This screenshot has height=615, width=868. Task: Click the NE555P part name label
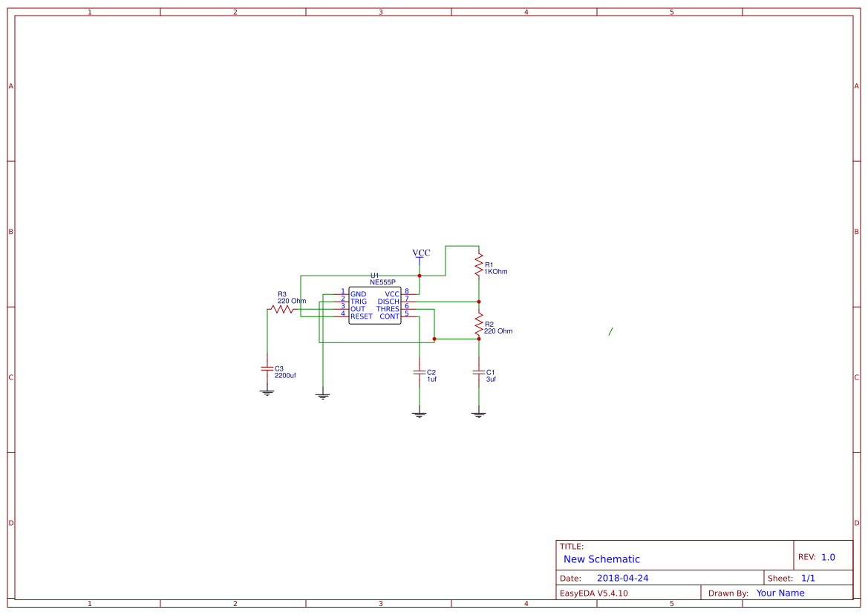click(382, 282)
